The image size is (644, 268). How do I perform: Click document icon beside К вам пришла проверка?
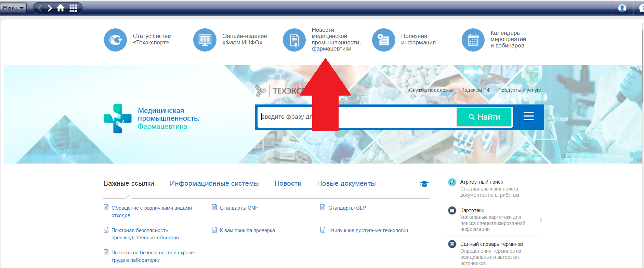pyautogui.click(x=214, y=229)
